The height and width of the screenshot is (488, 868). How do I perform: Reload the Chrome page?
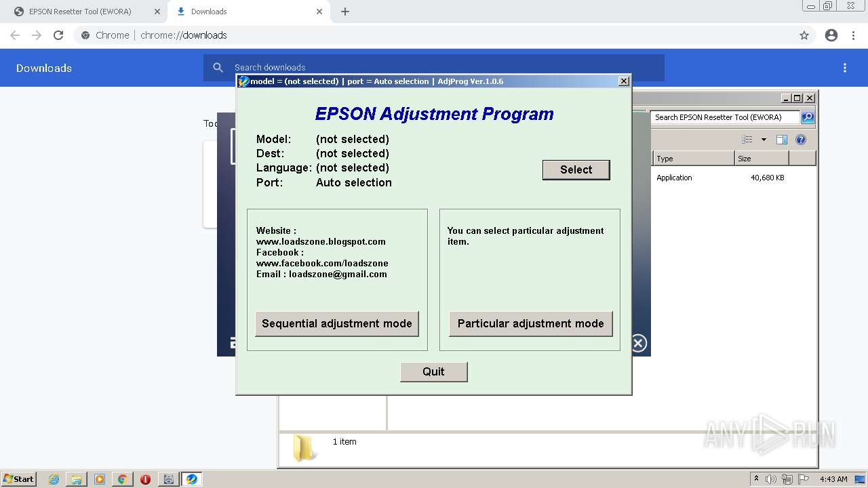[x=58, y=35]
